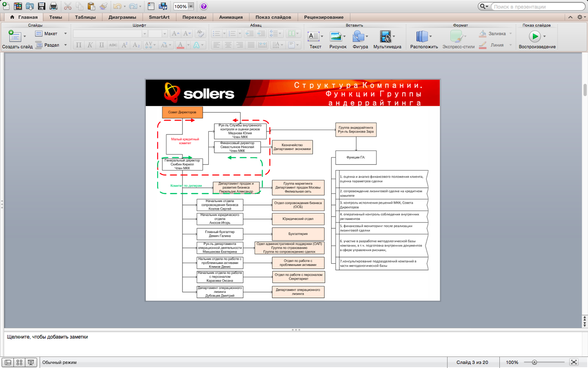Viewport: 588px width, 368px height.
Task: Open the Макет layout dropdown
Action: pos(51,34)
